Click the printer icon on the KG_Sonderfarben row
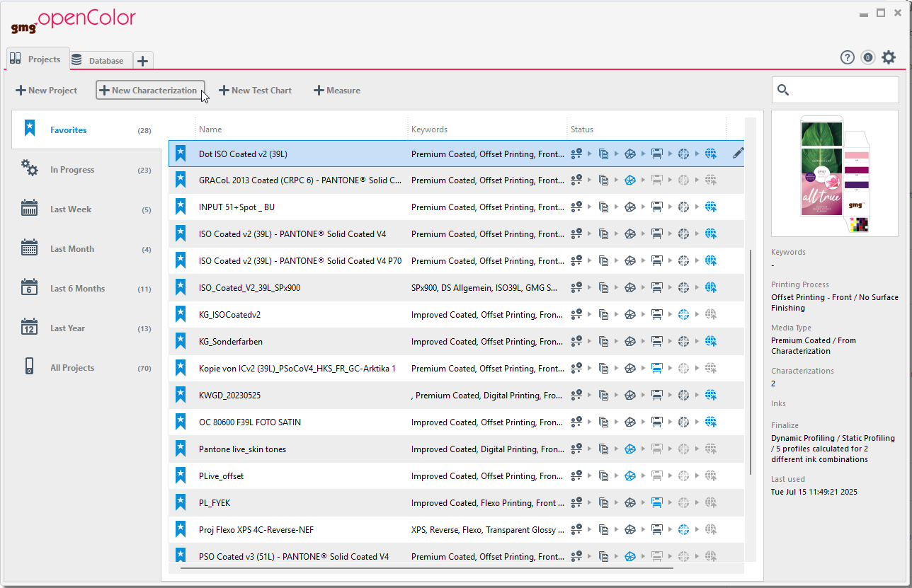 click(656, 341)
